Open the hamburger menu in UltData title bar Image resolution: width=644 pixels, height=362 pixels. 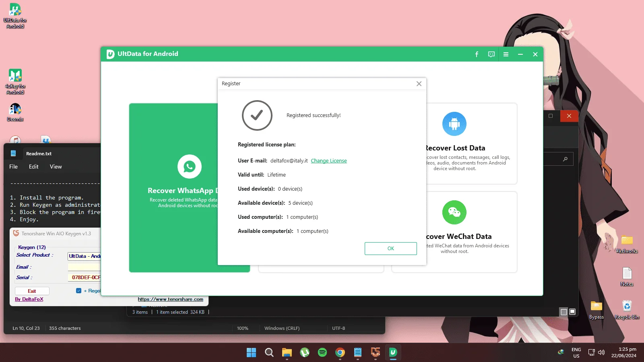pyautogui.click(x=506, y=54)
